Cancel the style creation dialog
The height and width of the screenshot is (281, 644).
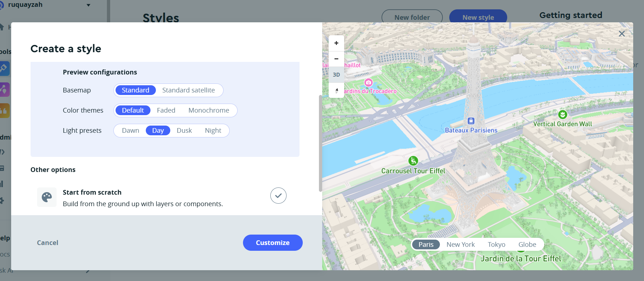pos(48,243)
